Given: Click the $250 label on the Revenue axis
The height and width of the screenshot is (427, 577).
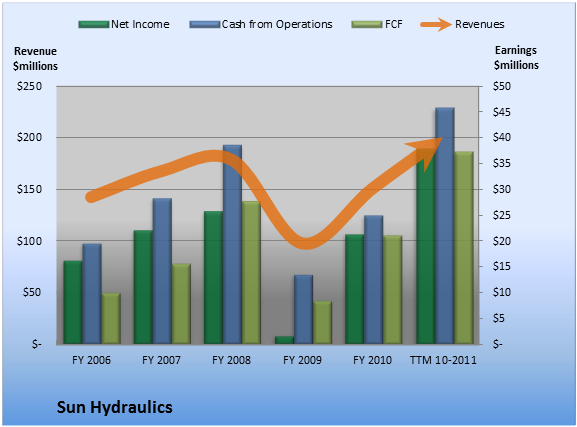Looking at the screenshot, I should 29,87.
